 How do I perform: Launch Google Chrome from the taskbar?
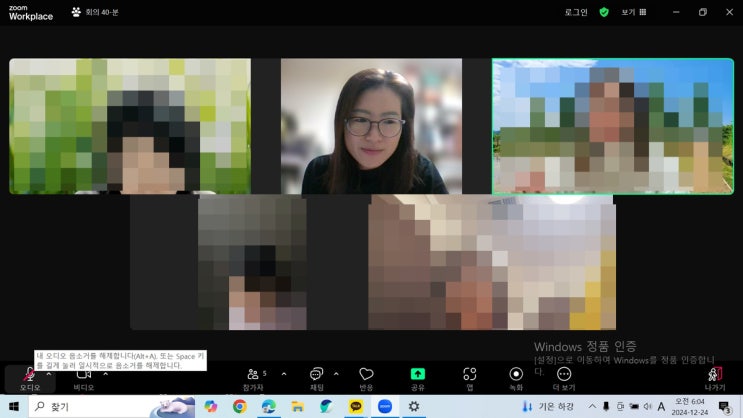click(240, 407)
